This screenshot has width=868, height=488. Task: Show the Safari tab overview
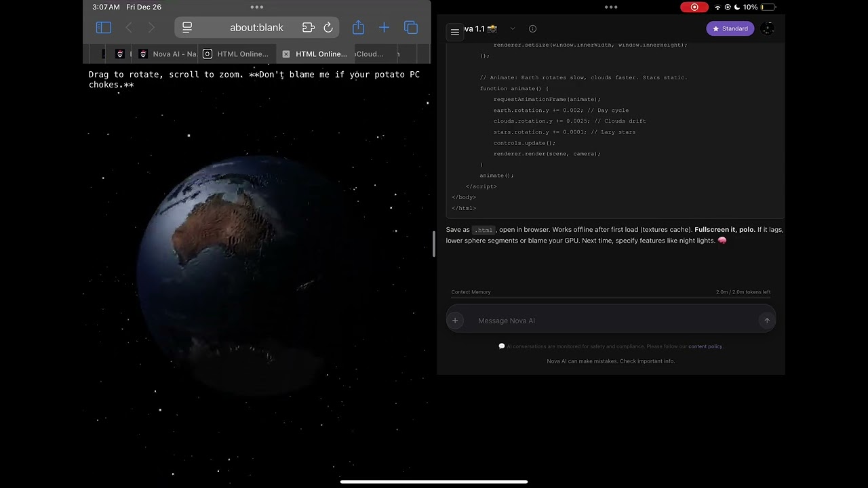[411, 28]
